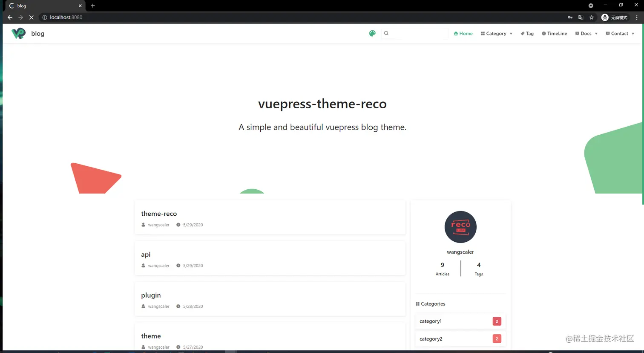Open the plugin article

tap(151, 295)
